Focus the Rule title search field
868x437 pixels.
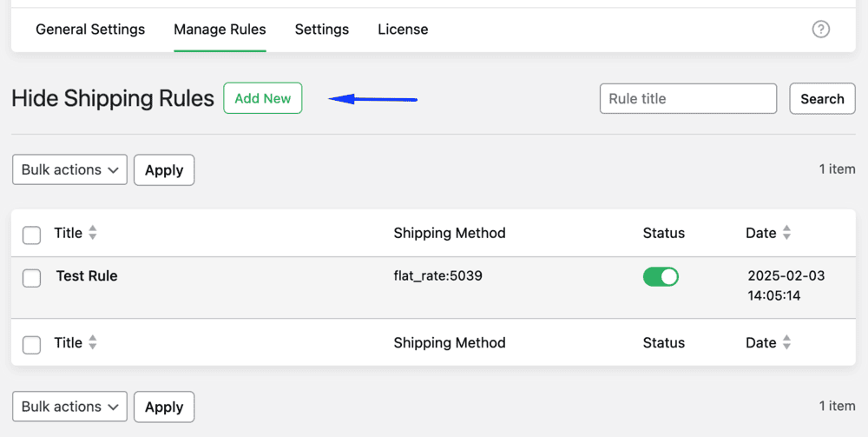(688, 99)
